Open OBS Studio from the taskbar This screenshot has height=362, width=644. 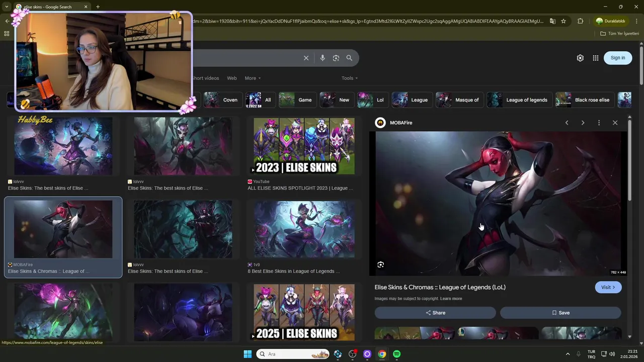click(353, 354)
